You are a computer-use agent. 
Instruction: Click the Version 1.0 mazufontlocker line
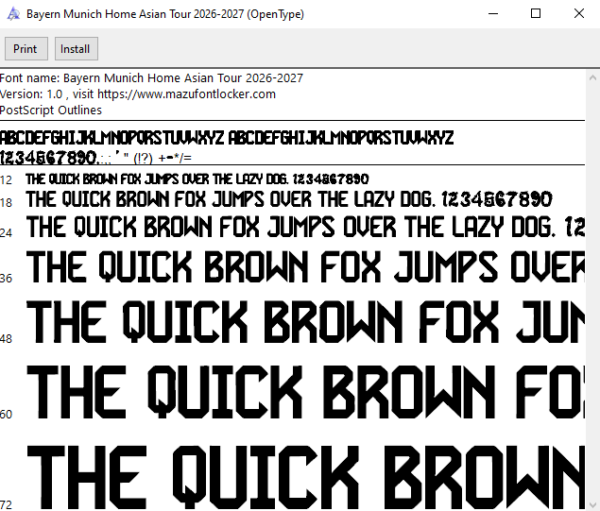click(x=138, y=94)
